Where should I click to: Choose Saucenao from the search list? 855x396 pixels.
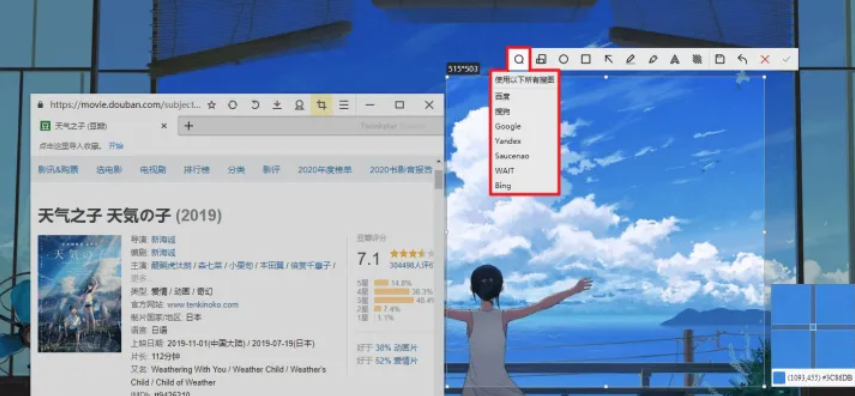[x=511, y=155]
